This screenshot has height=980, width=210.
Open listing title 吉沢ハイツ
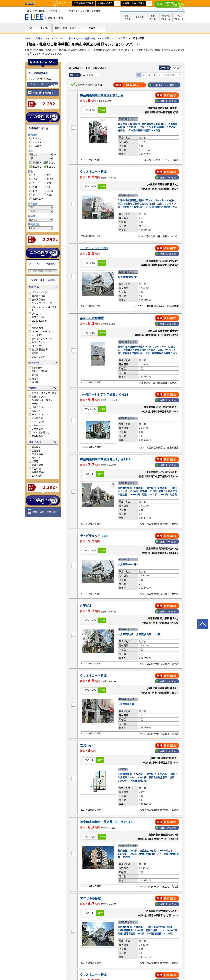(87, 745)
